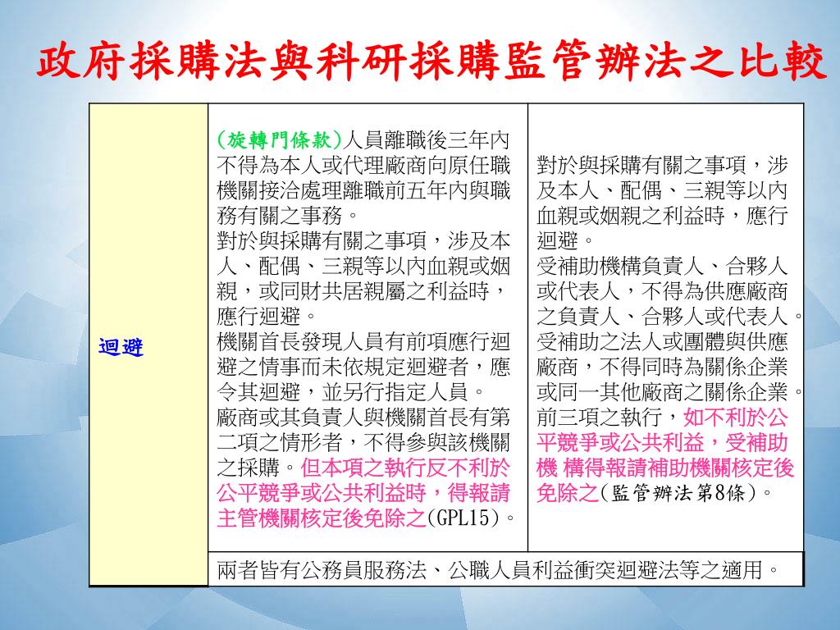The image size is (840, 630).
Task: Click the line 機關接洽處理離職前五年內與職
Action: 363,190
